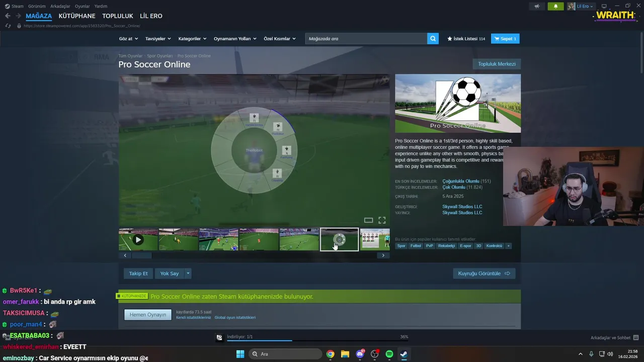This screenshot has width=644, height=362.
Task: Click the plus tag button after Kontrolcü
Action: click(508, 246)
